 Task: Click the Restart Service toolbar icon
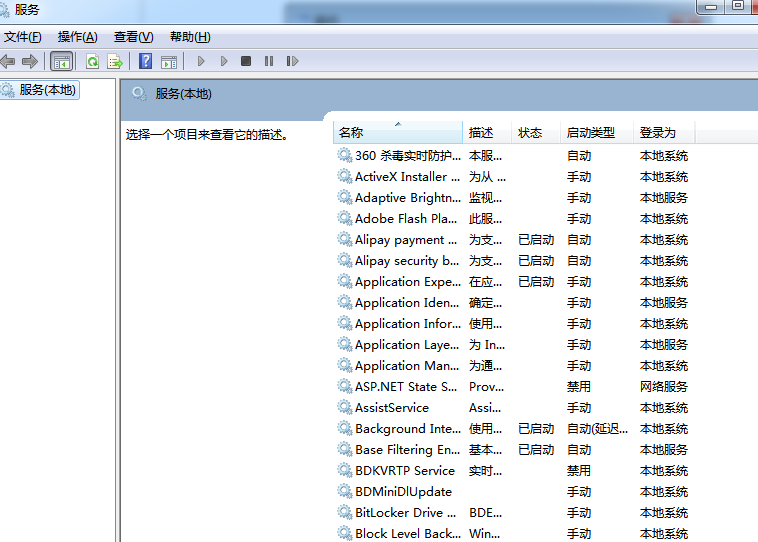[x=292, y=61]
